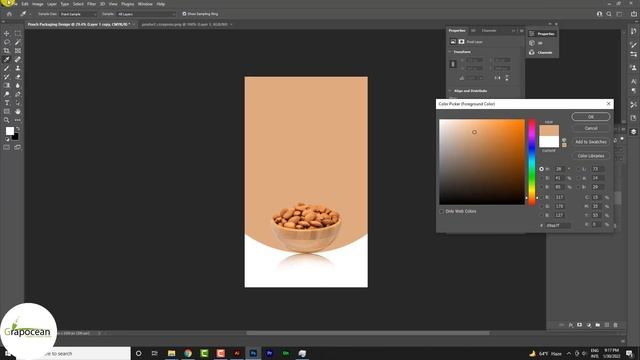Select the Rectangular Marquee tool
640x360 pixels.
[18, 33]
